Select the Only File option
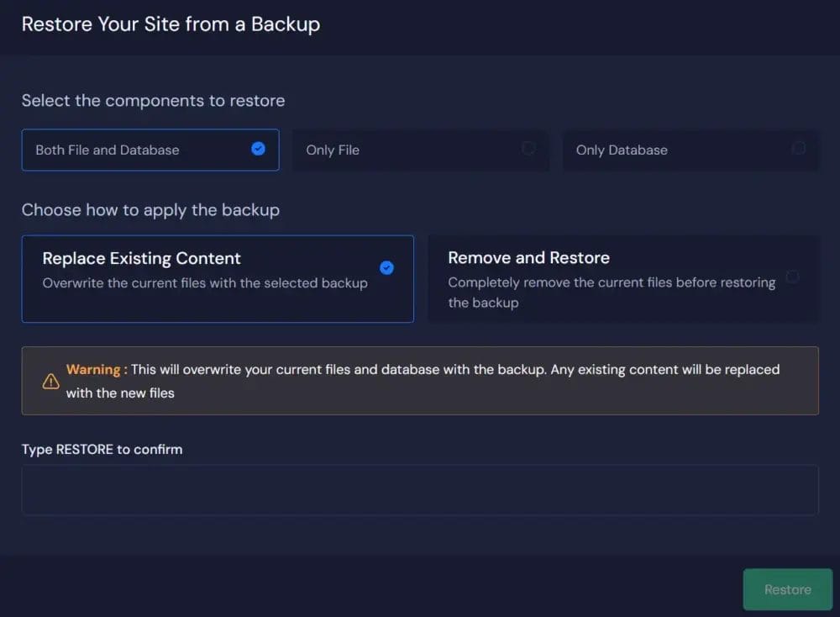Image resolution: width=840 pixels, height=617 pixels. [x=420, y=150]
